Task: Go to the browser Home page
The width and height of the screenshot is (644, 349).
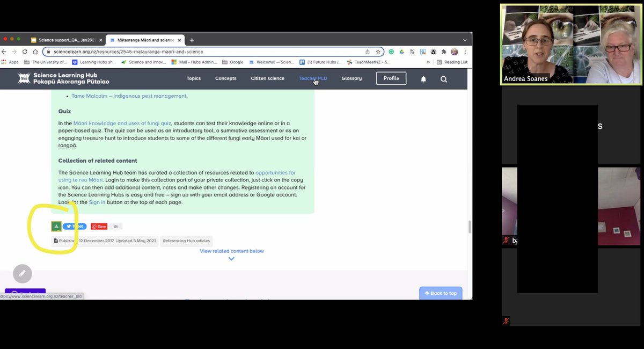Action: (35, 52)
